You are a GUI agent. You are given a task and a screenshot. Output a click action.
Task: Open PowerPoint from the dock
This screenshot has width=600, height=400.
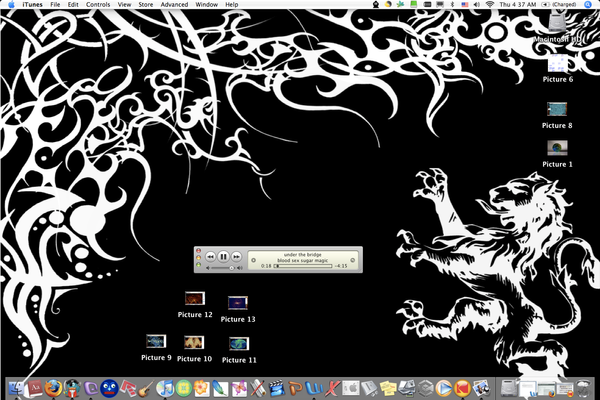click(x=295, y=389)
